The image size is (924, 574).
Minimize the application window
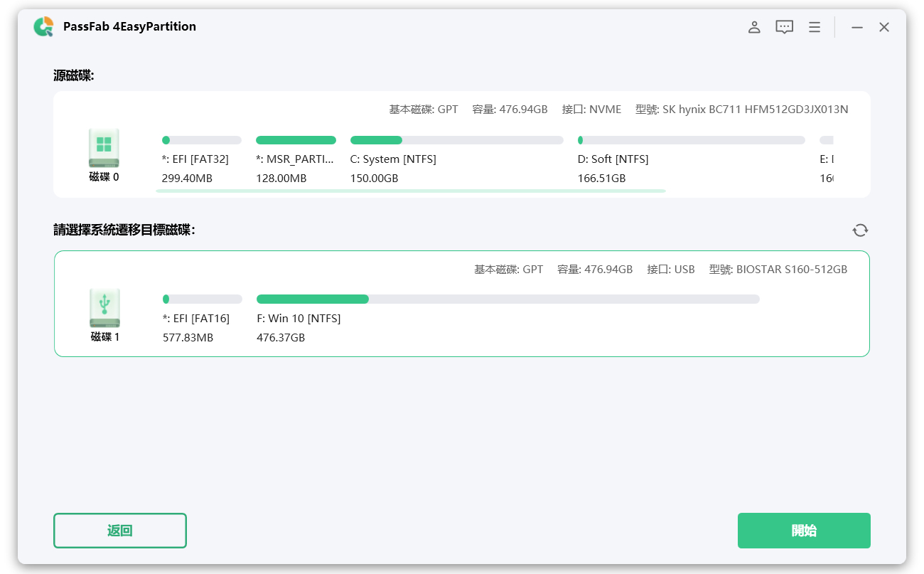[857, 27]
